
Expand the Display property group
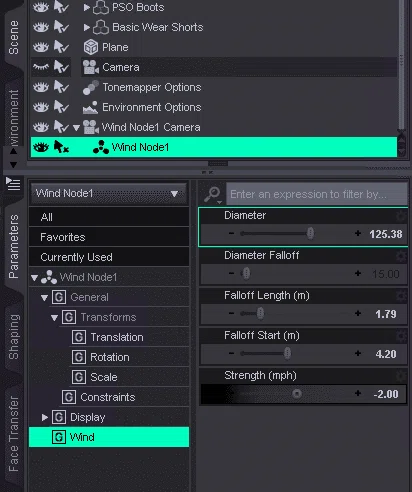(x=45, y=417)
